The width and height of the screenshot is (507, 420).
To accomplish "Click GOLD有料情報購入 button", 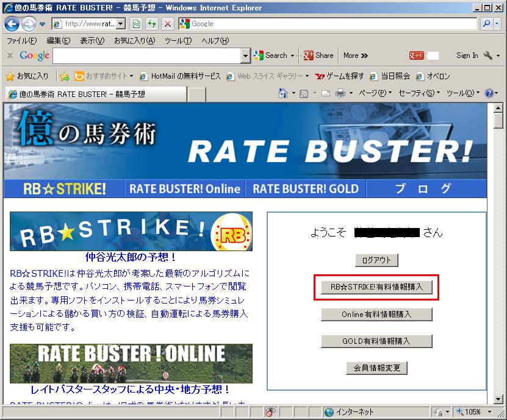I will 376,341.
